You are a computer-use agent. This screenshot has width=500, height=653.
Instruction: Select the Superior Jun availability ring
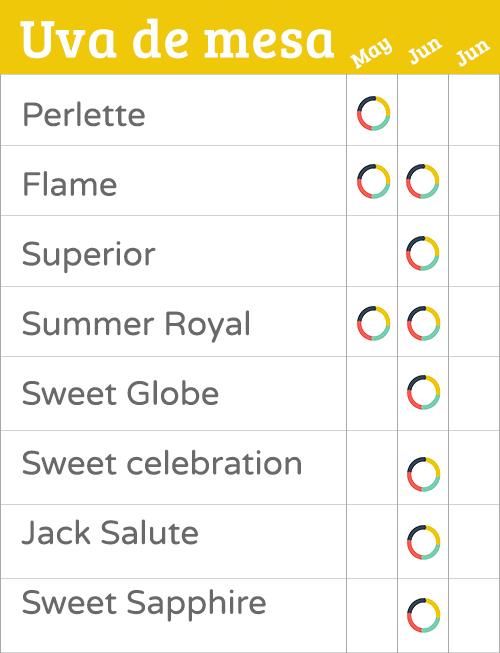pos(423,253)
